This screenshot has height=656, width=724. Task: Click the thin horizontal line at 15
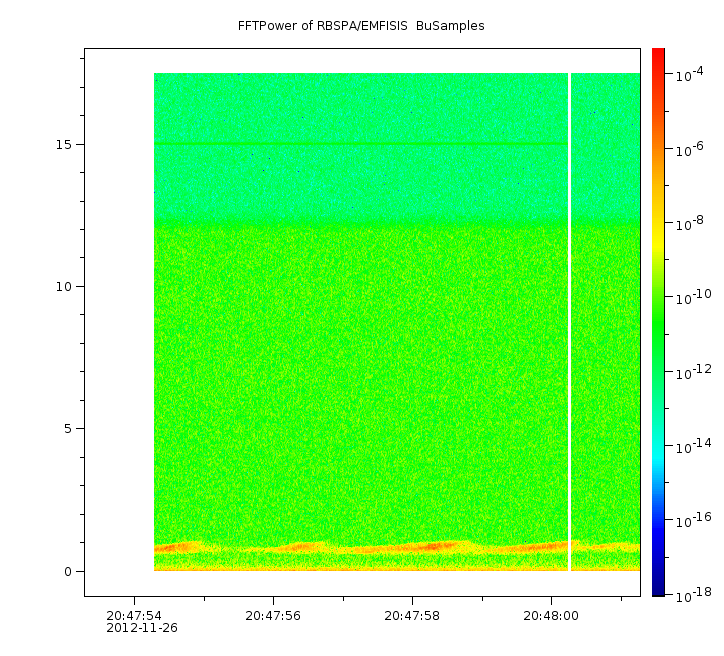(x=360, y=144)
